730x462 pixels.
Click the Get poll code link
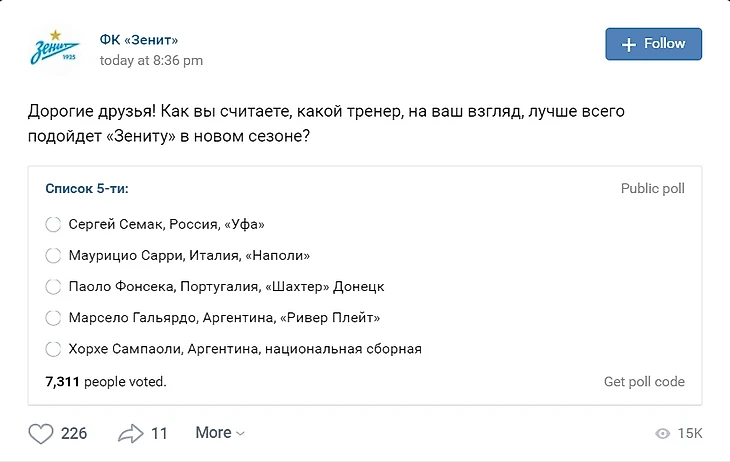tap(644, 382)
